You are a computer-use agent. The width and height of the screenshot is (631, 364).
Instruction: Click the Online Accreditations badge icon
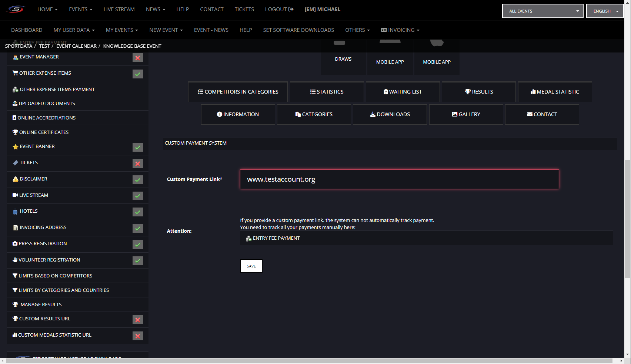14,118
